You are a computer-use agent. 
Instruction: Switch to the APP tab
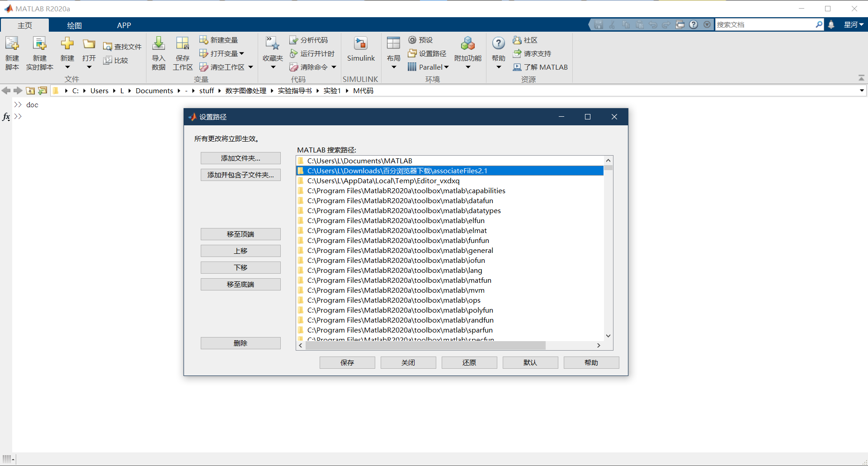124,25
